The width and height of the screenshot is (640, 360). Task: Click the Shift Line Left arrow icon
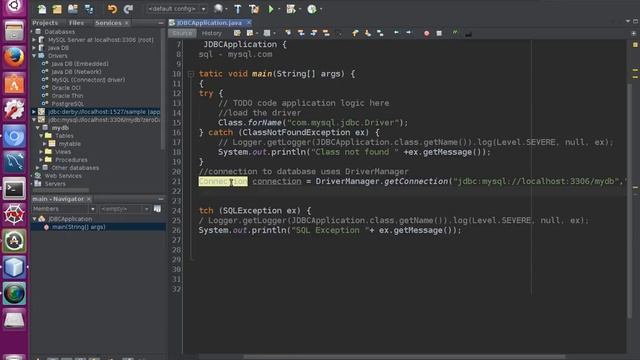396,33
